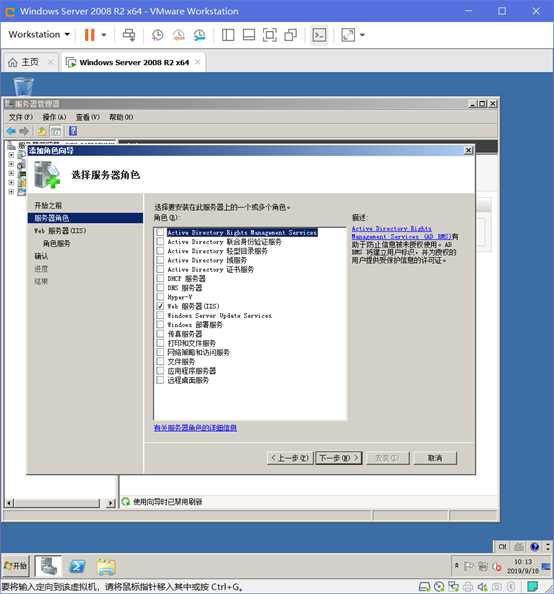Check Active Directory 域服务 role
The width and height of the screenshot is (554, 594).
tap(160, 260)
